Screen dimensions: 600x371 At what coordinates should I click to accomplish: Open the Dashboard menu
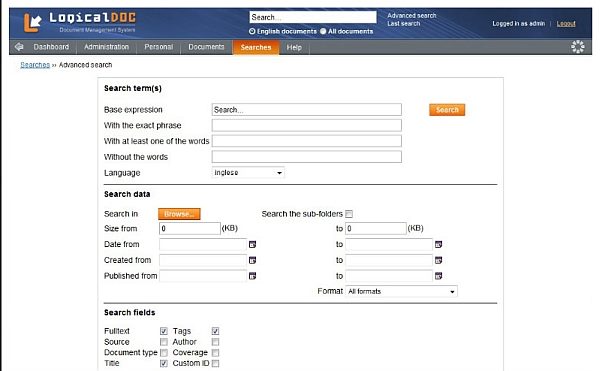(51, 47)
